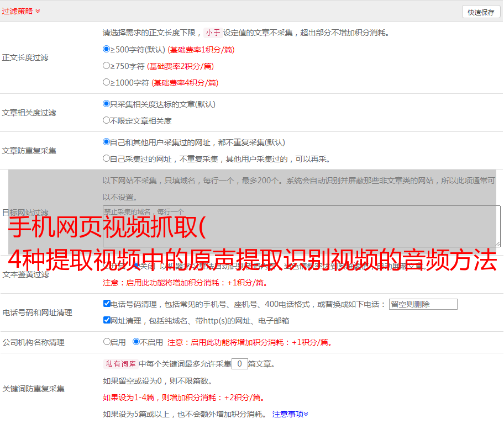504x424 pixels.
Task: Click the 留空则删除 replacement phone field
Action: click(423, 304)
